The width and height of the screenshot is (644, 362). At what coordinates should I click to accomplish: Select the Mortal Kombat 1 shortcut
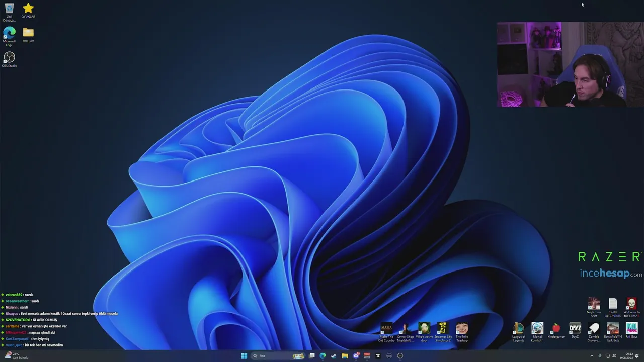(x=537, y=333)
